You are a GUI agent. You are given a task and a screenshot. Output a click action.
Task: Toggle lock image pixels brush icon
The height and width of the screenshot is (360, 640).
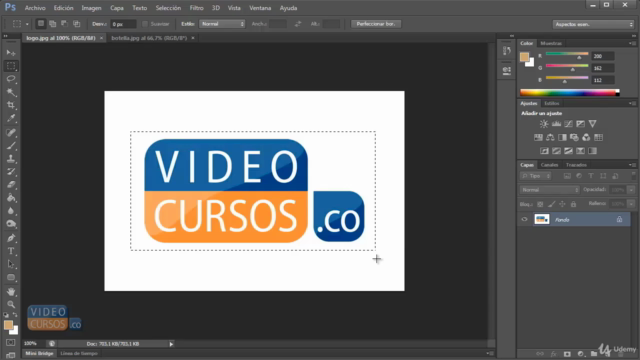point(551,204)
